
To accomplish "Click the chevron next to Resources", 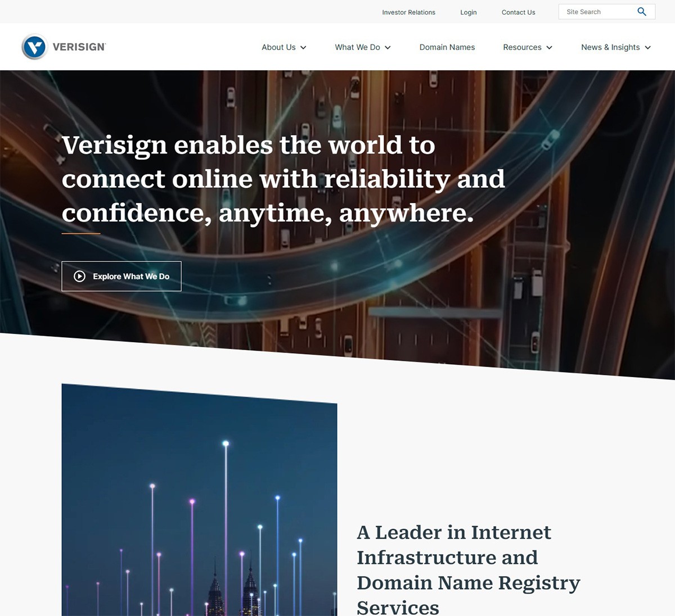I will tap(548, 48).
